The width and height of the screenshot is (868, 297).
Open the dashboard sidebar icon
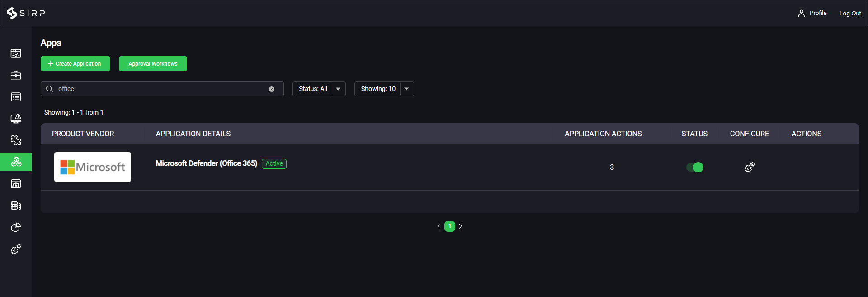(16, 53)
